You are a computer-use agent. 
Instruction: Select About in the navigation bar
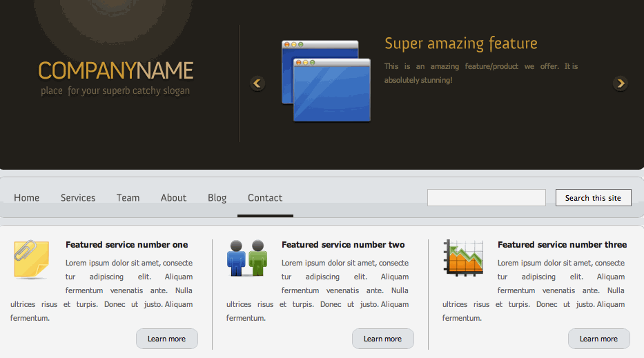pyautogui.click(x=173, y=198)
